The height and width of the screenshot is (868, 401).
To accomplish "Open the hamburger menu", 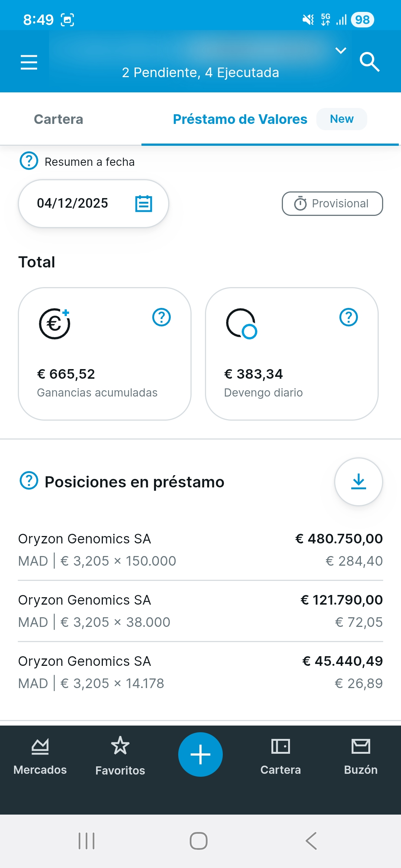I will (x=29, y=62).
